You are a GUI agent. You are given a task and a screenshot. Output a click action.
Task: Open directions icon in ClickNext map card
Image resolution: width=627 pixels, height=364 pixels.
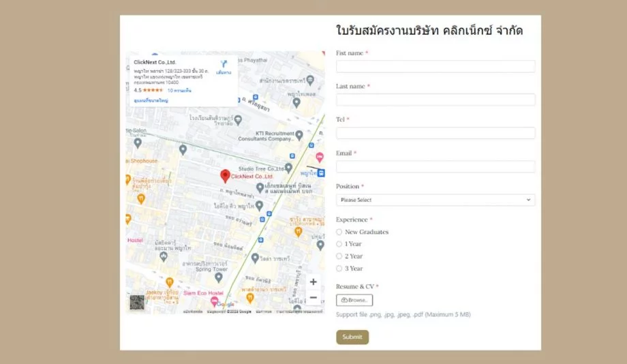click(224, 64)
